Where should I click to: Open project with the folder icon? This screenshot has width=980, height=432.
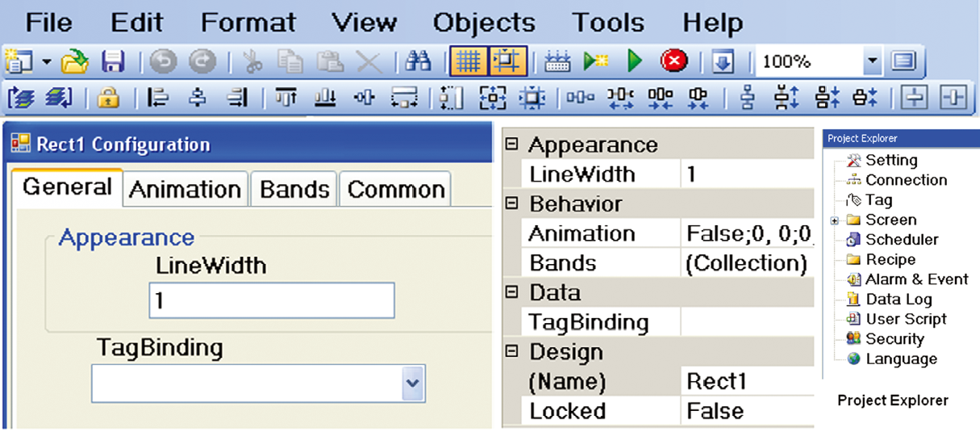(75, 61)
